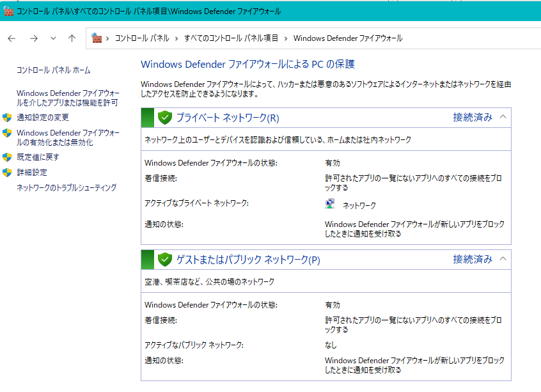Click the shield icon next to 詳細設定

point(8,173)
